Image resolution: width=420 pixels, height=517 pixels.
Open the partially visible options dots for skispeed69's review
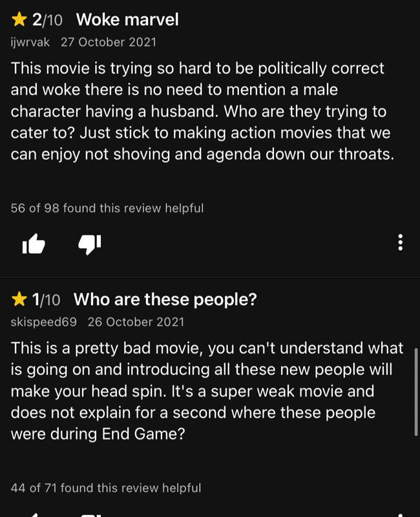coord(400,514)
